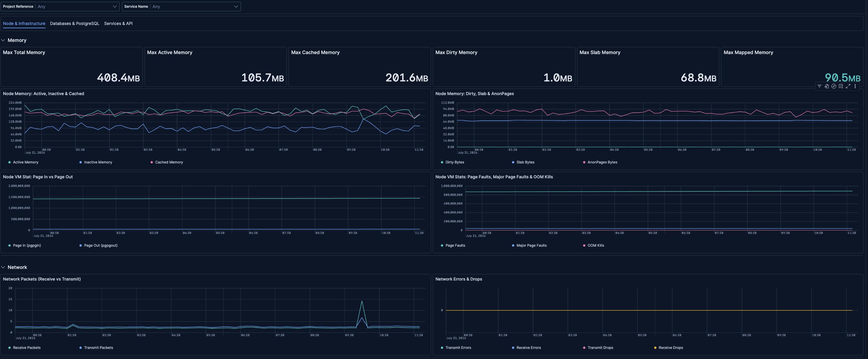The height and width of the screenshot is (359, 868).
Task: Click Node Memory: Active, Inactive & Cached title
Action: [43, 94]
